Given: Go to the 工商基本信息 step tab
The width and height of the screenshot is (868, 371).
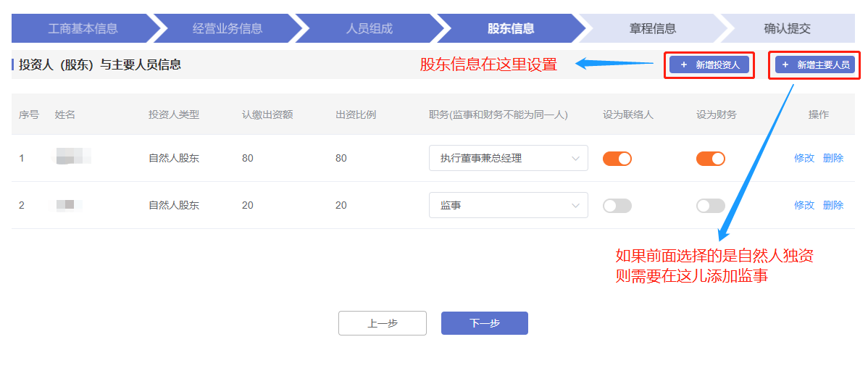Looking at the screenshot, I should pos(83,29).
